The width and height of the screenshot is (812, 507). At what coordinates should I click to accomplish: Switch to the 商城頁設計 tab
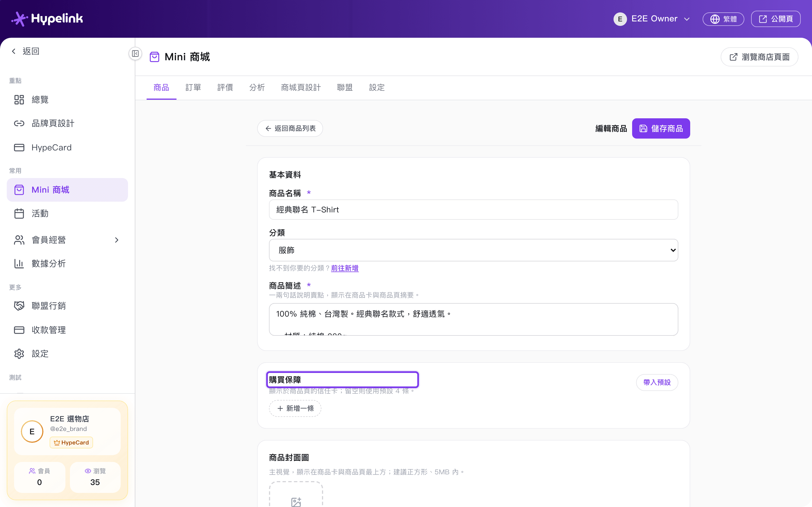tap(301, 88)
